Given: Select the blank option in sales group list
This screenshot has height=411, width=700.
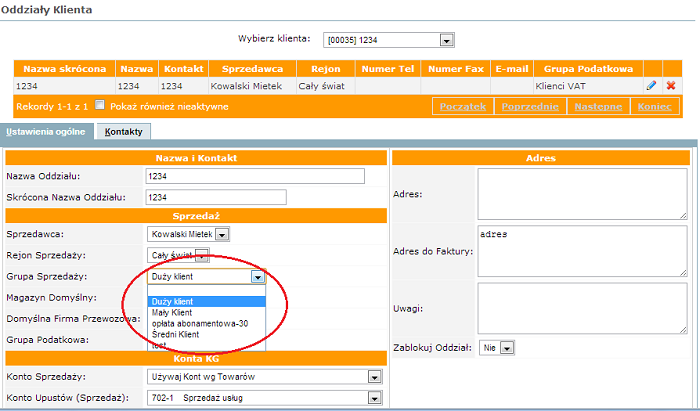Looking at the screenshot, I should (x=207, y=291).
